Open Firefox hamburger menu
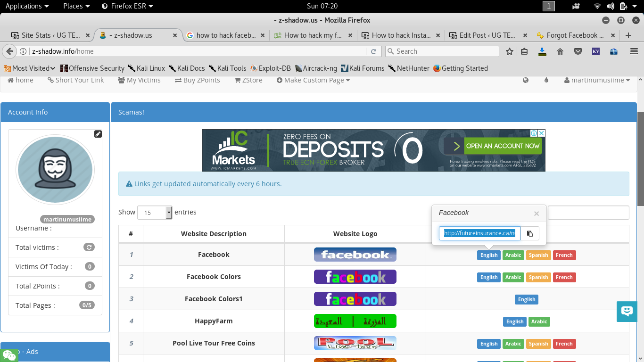The height and width of the screenshot is (362, 644). point(634,51)
